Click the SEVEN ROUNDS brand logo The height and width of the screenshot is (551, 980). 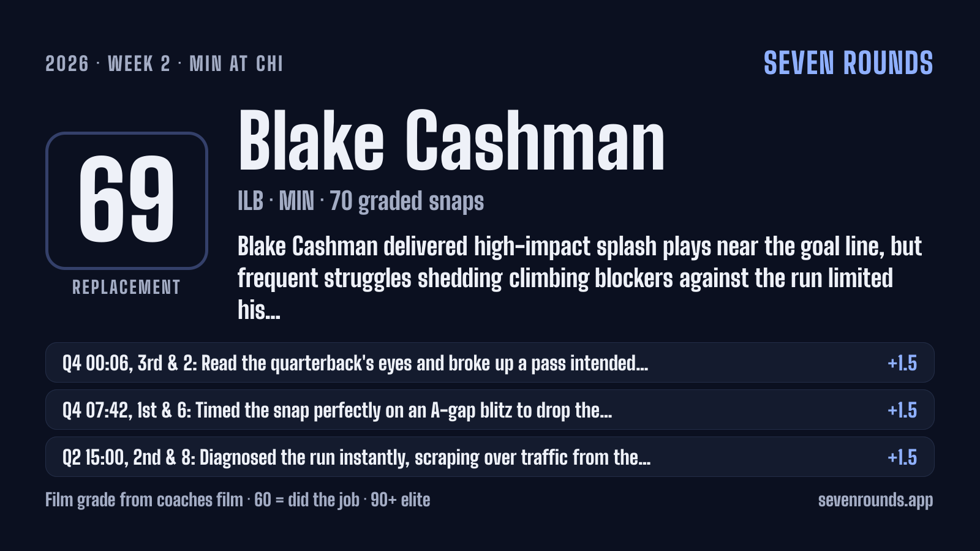pyautogui.click(x=848, y=63)
